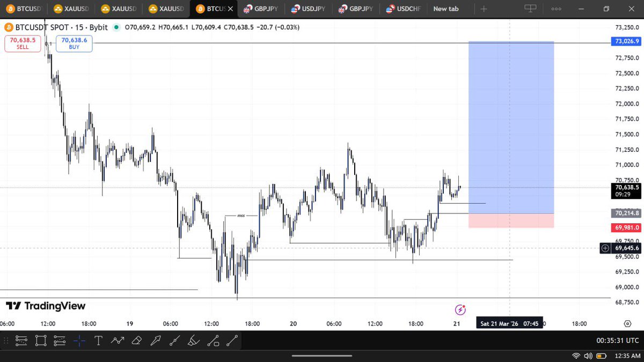Click the crosshair price label 69,645.6
644x362 pixels.
[x=626, y=248]
